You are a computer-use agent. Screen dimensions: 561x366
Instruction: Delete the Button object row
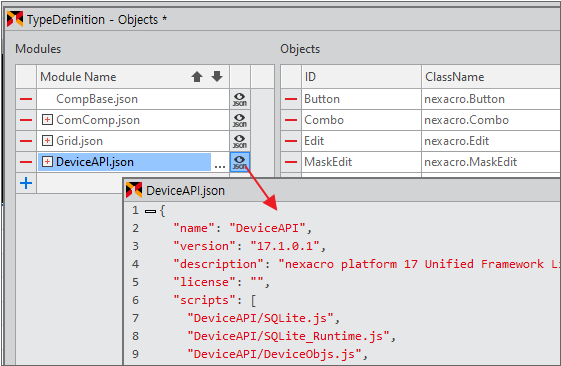pyautogui.click(x=291, y=99)
